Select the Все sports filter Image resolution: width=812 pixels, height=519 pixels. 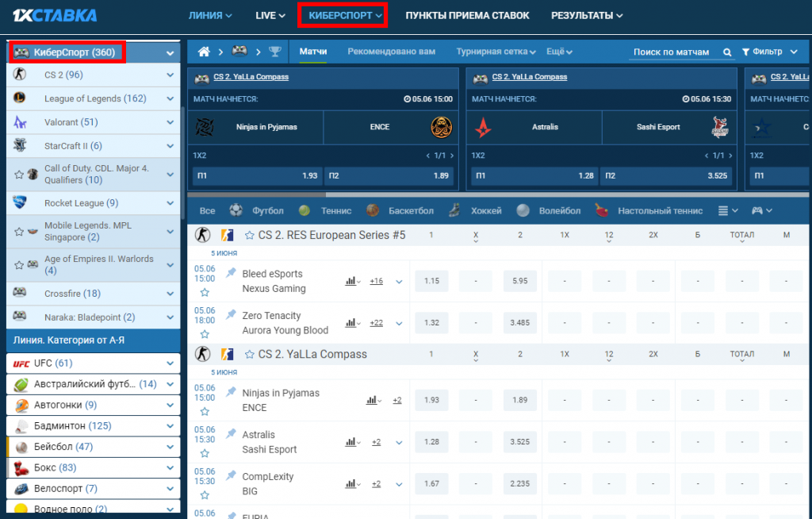tap(207, 211)
